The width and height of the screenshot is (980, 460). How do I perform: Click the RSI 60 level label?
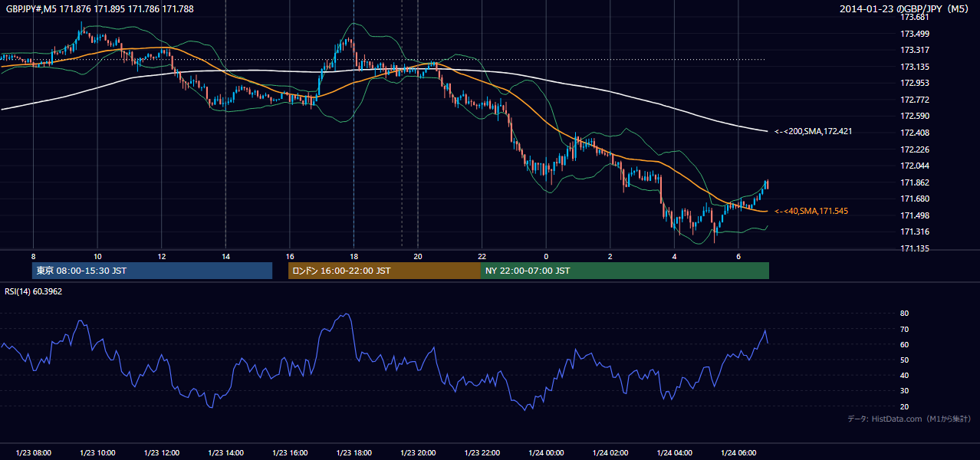[904, 344]
